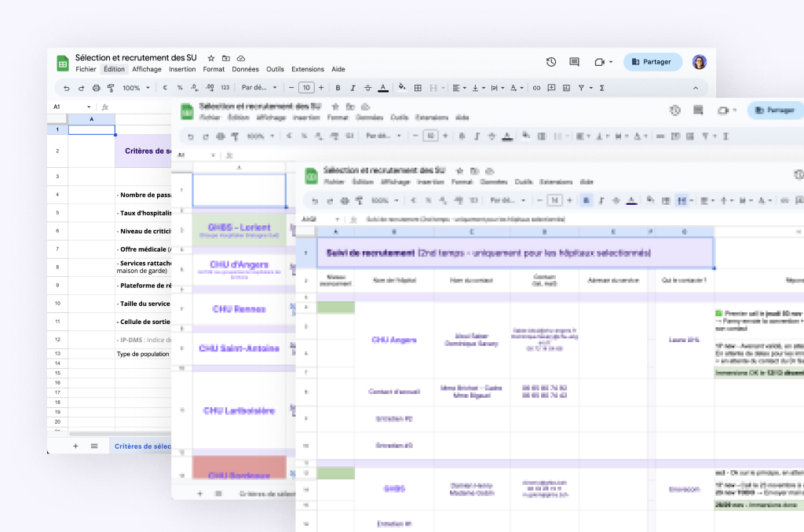Click the sharp blue Partager button
Image resolution: width=804 pixels, height=532 pixels.
click(652, 62)
